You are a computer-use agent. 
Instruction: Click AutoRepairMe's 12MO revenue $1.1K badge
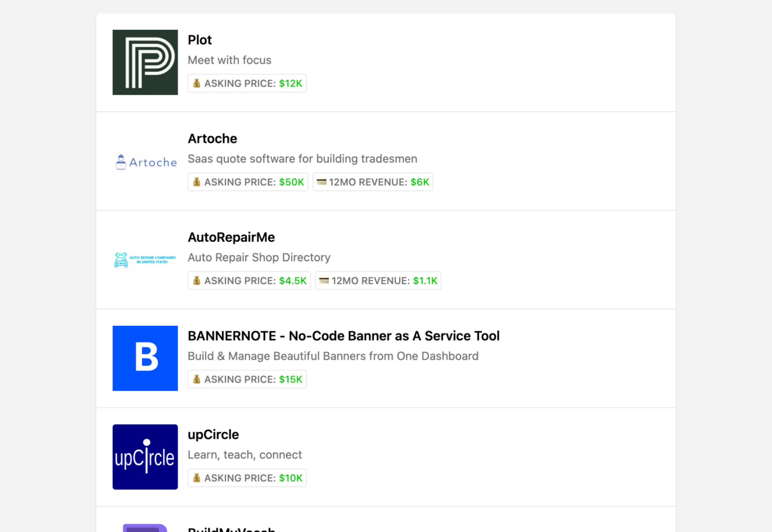pos(378,281)
